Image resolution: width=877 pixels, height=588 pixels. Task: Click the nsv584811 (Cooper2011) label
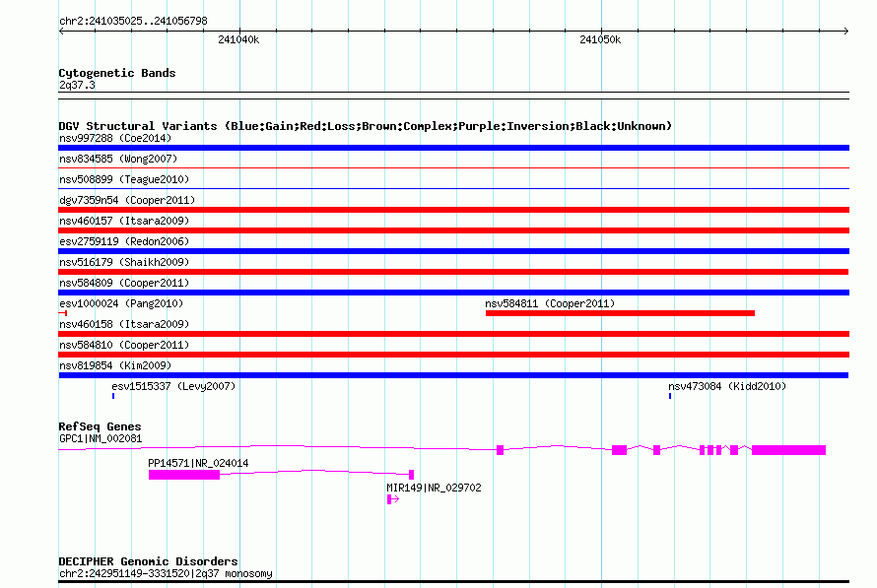550,303
